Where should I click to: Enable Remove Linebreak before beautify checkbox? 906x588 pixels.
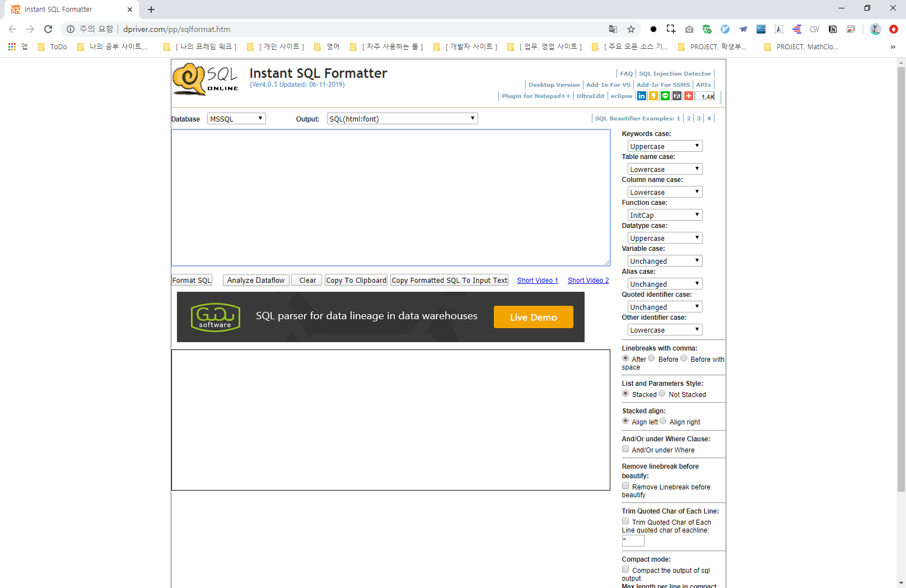click(625, 486)
